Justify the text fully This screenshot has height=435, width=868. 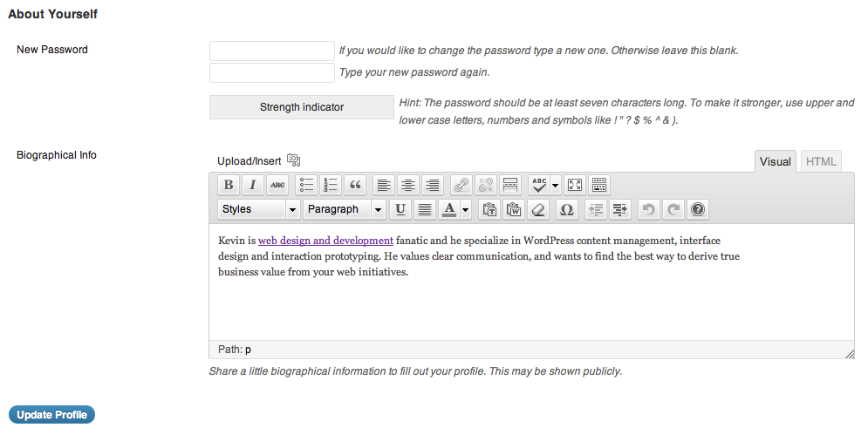pos(425,209)
